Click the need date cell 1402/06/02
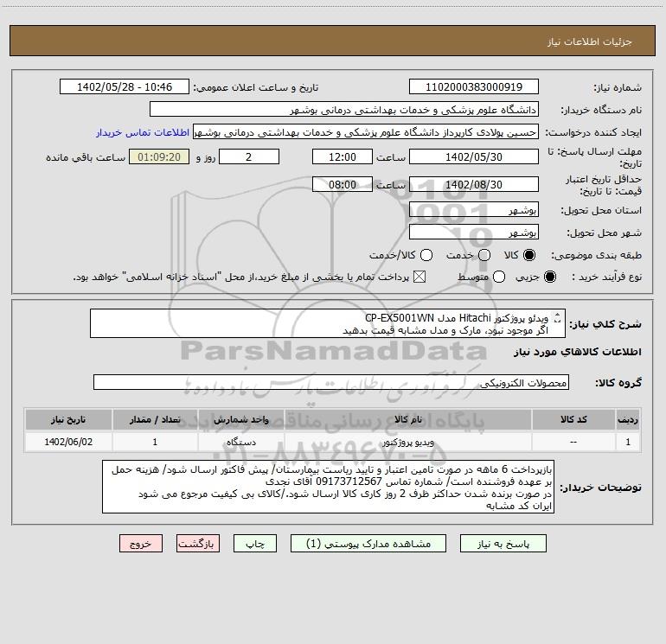 pos(68,442)
